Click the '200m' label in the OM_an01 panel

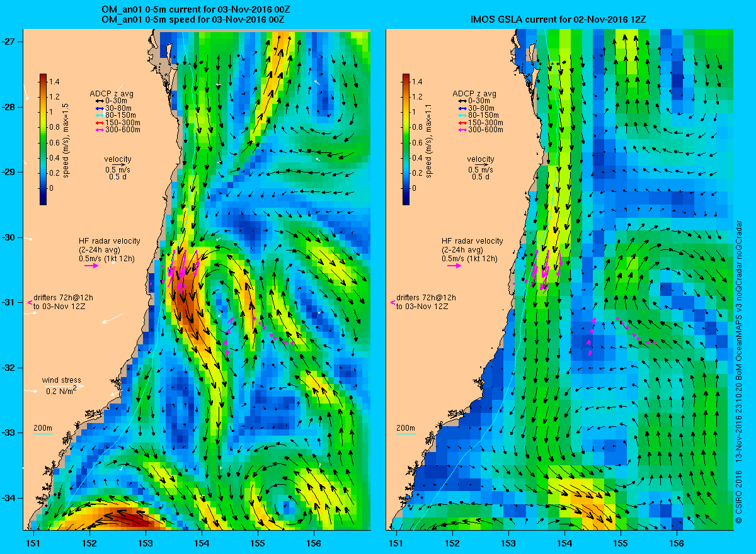[43, 428]
